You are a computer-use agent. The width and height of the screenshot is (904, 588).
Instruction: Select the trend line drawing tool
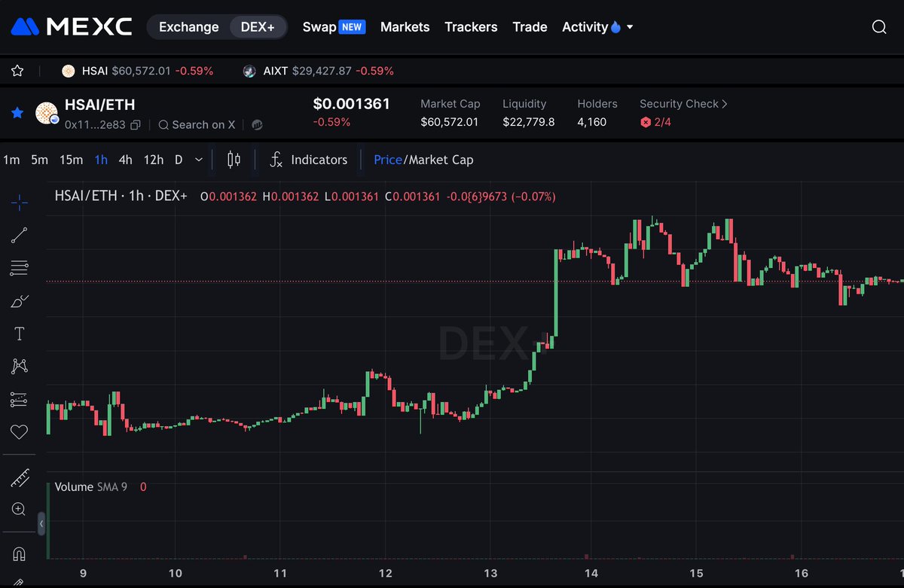coord(20,235)
